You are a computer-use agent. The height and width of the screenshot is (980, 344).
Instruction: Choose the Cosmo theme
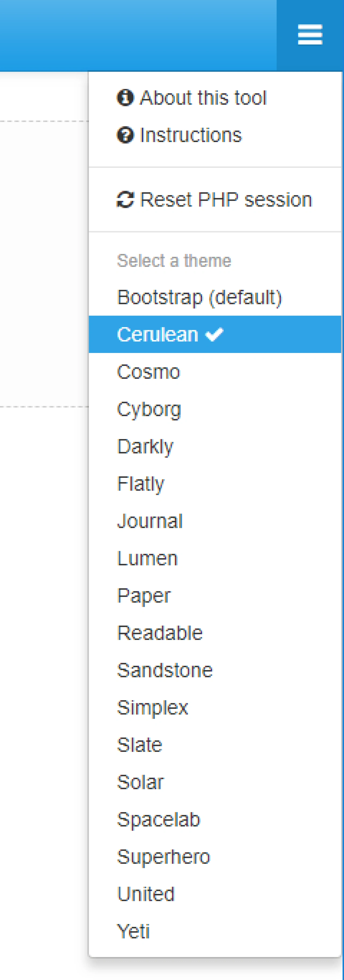[x=148, y=371]
